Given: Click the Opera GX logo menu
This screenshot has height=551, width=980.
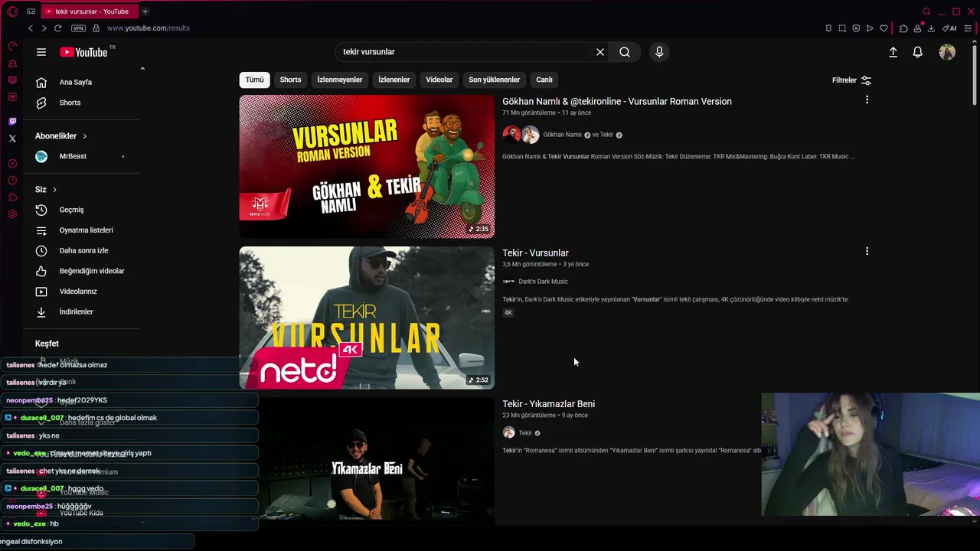Looking at the screenshot, I should pyautogui.click(x=12, y=11).
